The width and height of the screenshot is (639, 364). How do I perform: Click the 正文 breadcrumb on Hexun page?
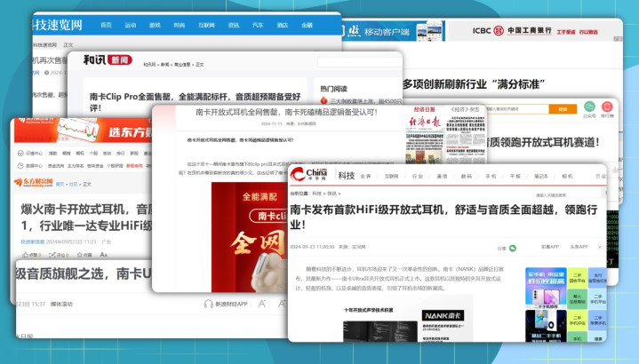tap(200, 64)
